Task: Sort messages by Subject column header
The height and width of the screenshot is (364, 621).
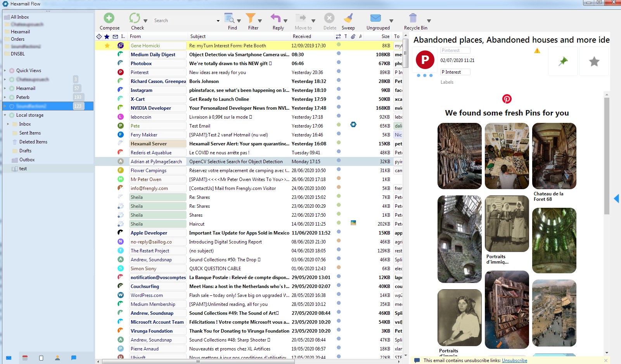Action: tap(198, 36)
